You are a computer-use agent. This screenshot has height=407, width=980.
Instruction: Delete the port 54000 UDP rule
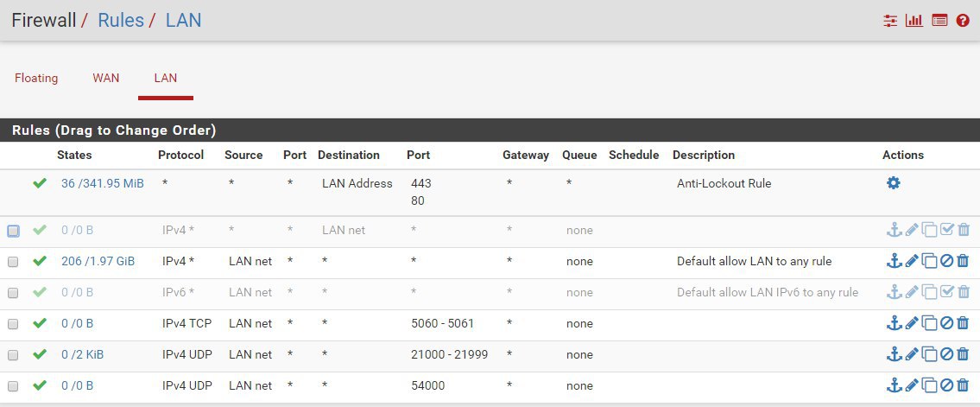[x=963, y=385]
